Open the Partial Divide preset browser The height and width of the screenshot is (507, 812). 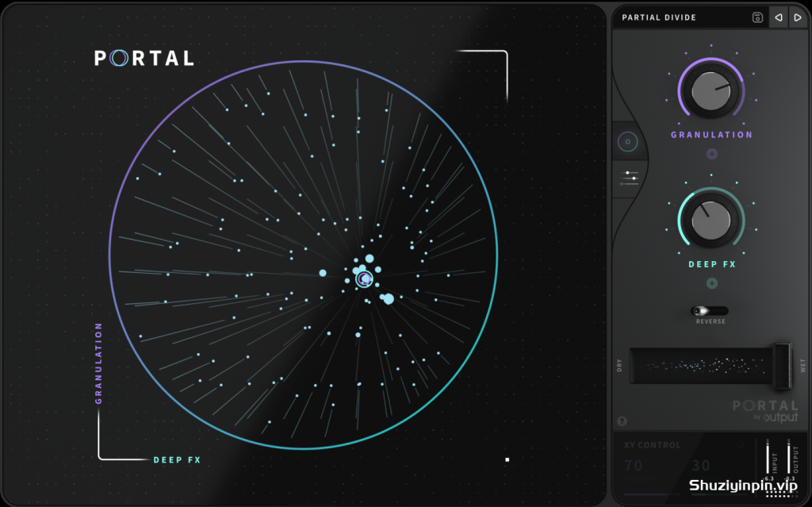point(659,17)
